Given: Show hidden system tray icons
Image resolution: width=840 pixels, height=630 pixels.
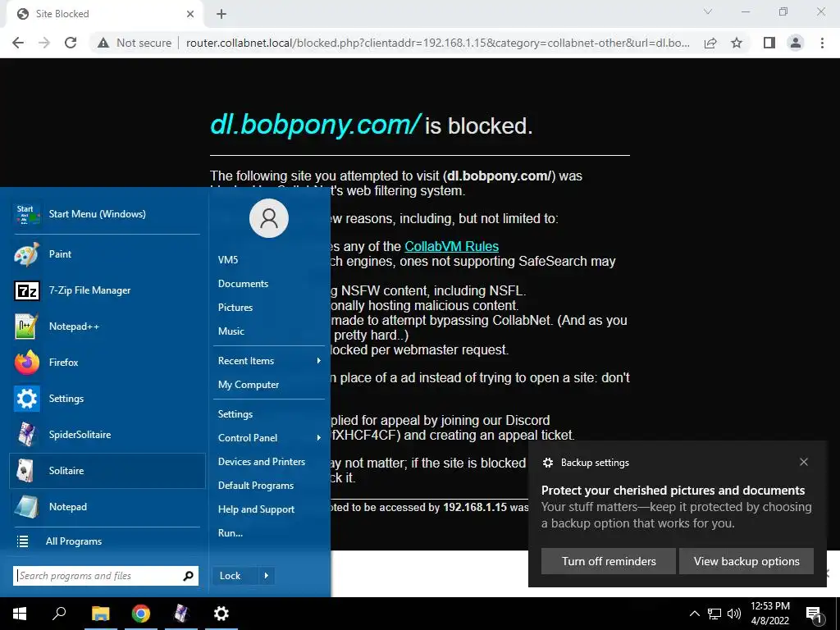Looking at the screenshot, I should [x=694, y=614].
